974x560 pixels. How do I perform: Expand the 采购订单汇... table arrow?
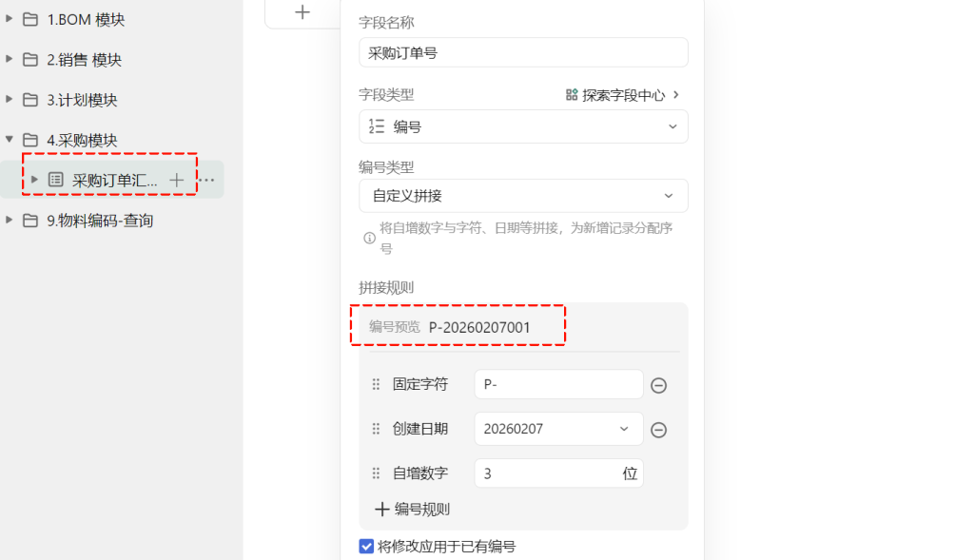click(x=34, y=180)
